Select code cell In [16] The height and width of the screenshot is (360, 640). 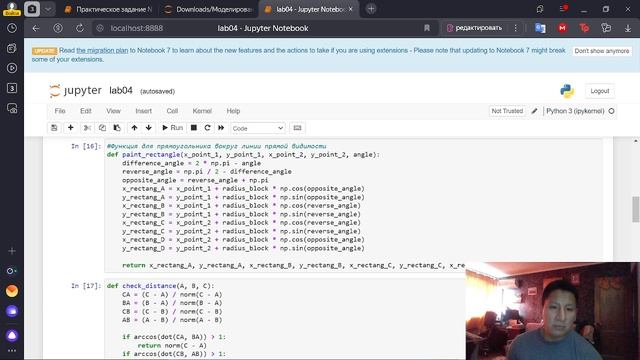353,205
